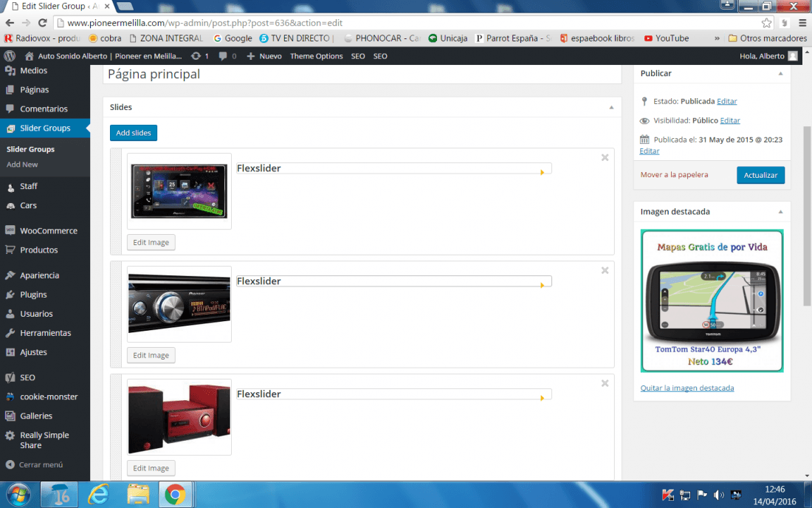
Task: Bookmark this page with the star
Action: 766,23
